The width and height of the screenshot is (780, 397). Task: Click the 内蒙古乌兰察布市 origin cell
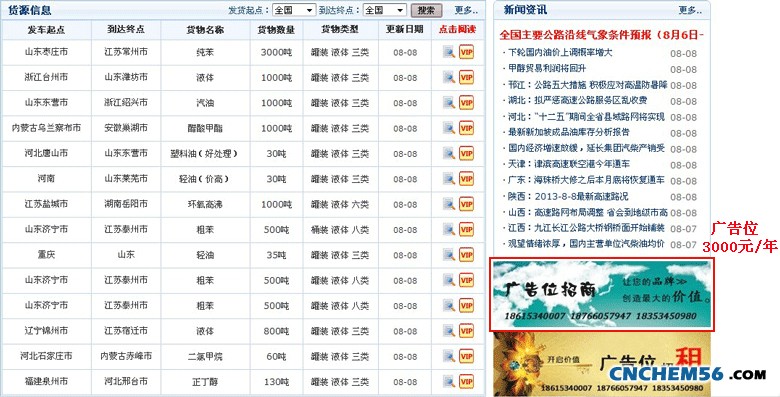46,128
